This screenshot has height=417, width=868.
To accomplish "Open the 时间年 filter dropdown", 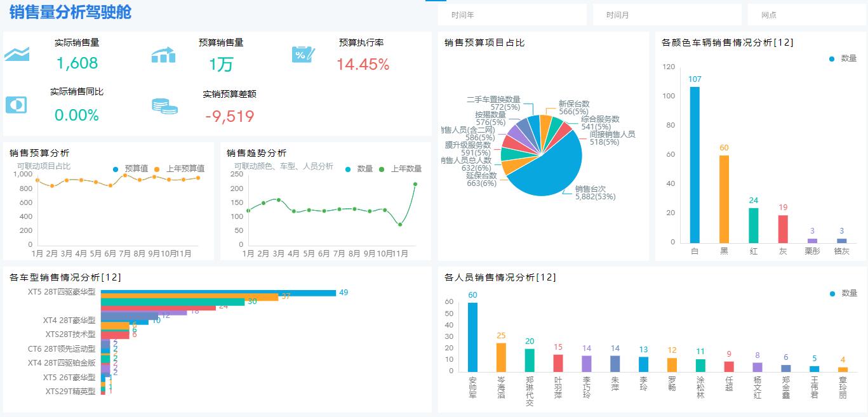I will coord(512,15).
